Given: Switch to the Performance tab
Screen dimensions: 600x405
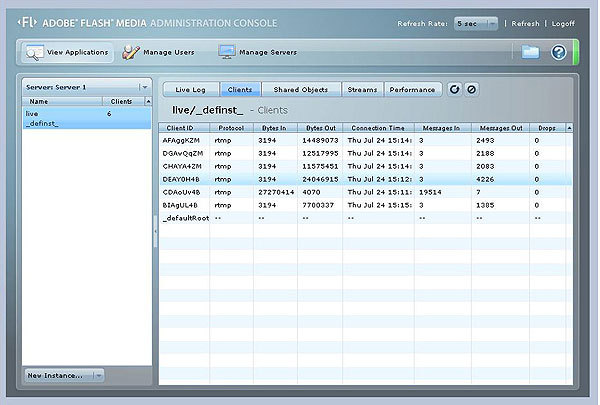Looking at the screenshot, I should click(412, 90).
